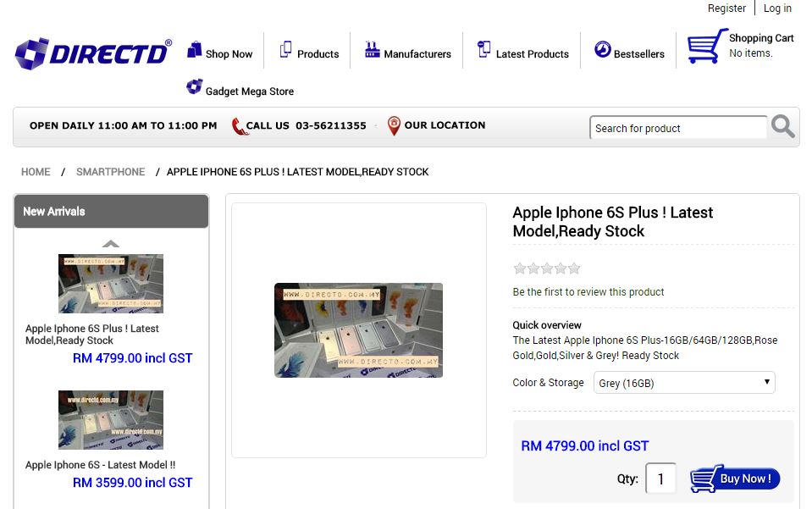The image size is (812, 509).
Task: Click CALL US 03-56211355
Action: (306, 125)
